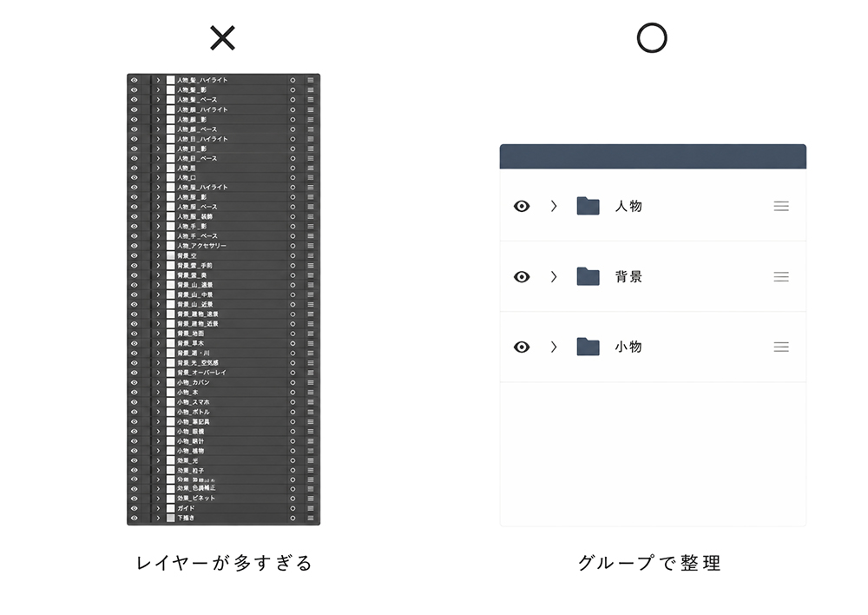The height and width of the screenshot is (615, 868).
Task: Click the handle icon of 背景_光_空気感 row
Action: pos(311,363)
